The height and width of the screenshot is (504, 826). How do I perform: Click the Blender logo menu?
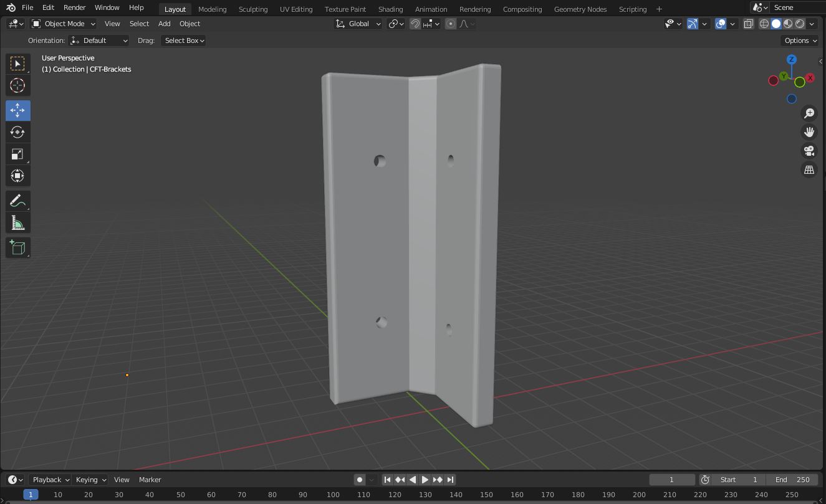11,7
